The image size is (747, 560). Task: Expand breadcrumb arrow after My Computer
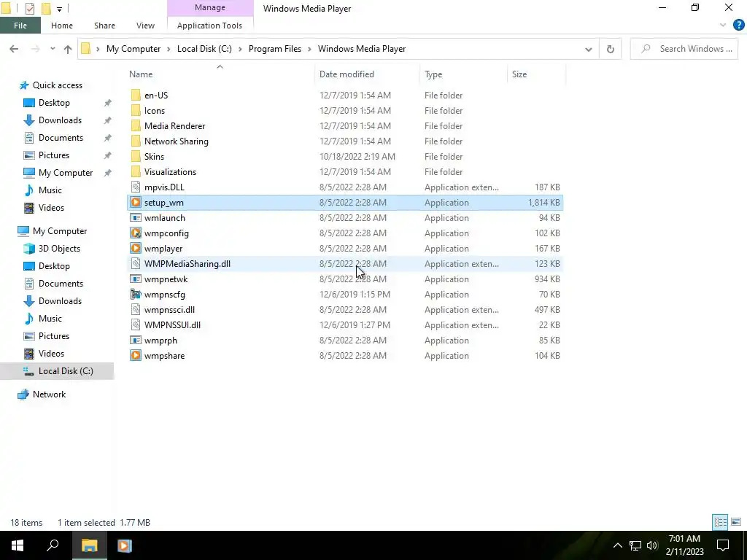169,49
